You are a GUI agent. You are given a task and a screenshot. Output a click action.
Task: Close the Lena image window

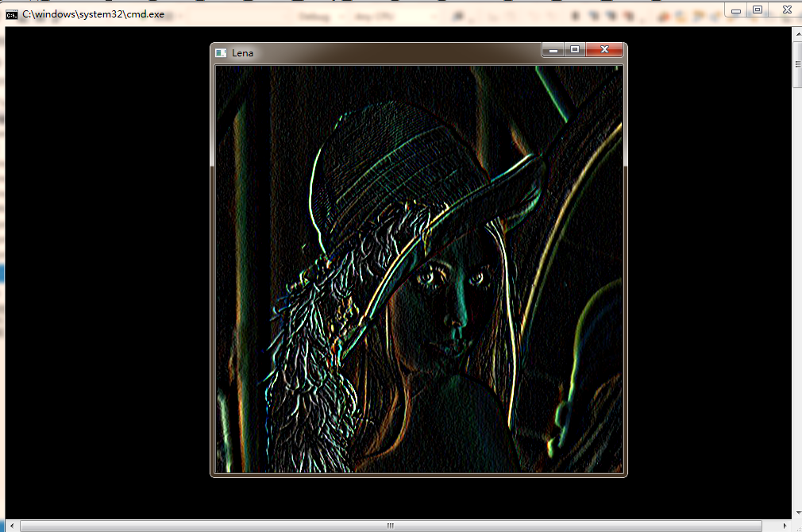604,49
